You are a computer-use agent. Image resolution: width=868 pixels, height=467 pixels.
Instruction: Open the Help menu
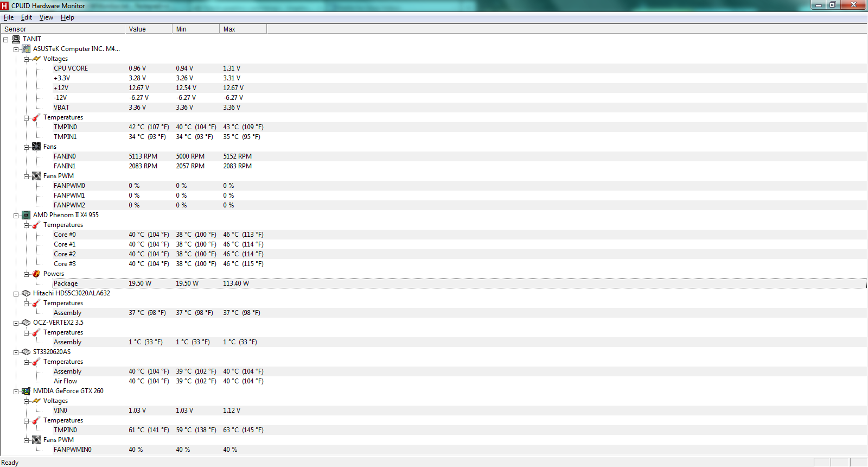click(67, 17)
